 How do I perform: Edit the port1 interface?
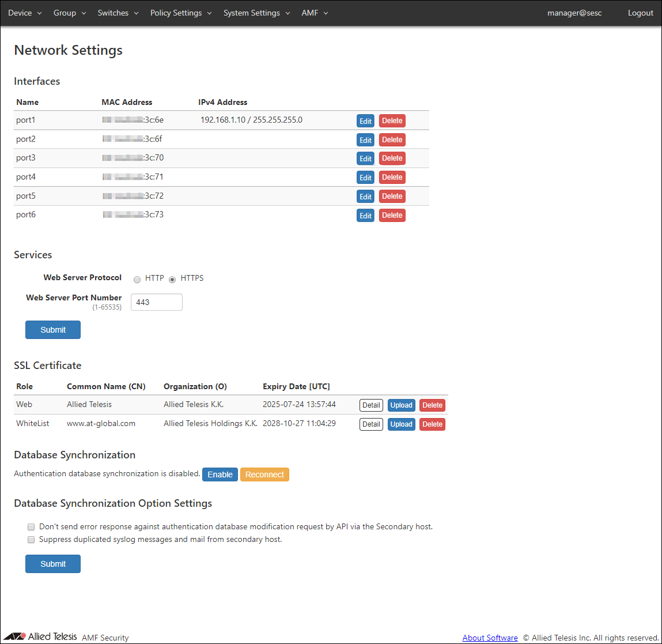pos(365,121)
